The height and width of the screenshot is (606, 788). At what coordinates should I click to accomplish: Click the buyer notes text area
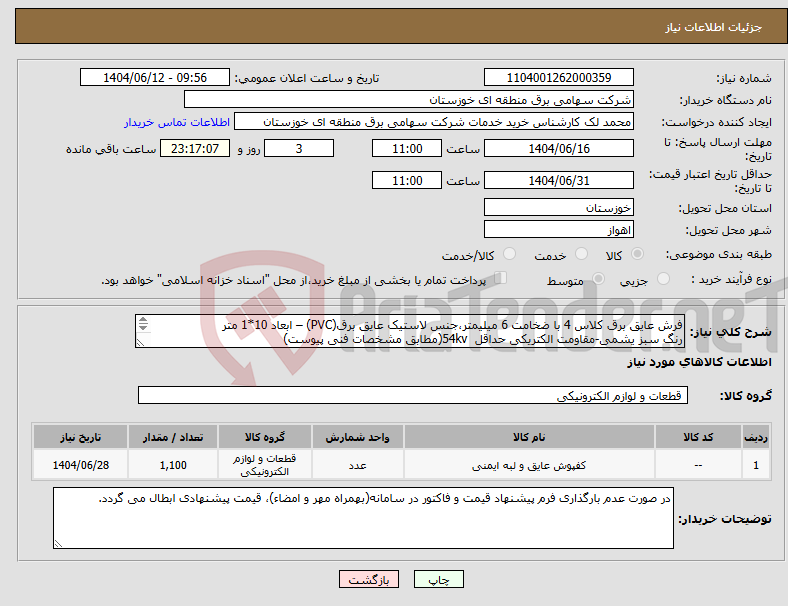(363, 518)
